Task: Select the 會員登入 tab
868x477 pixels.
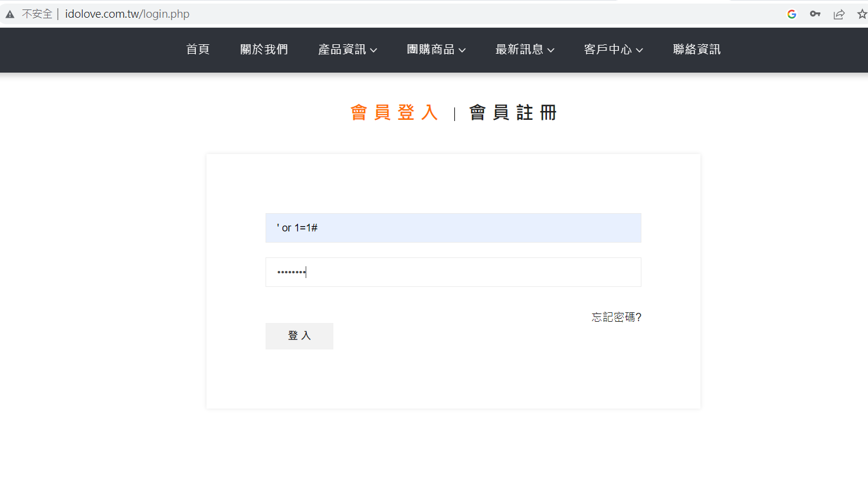Action: 395,113
